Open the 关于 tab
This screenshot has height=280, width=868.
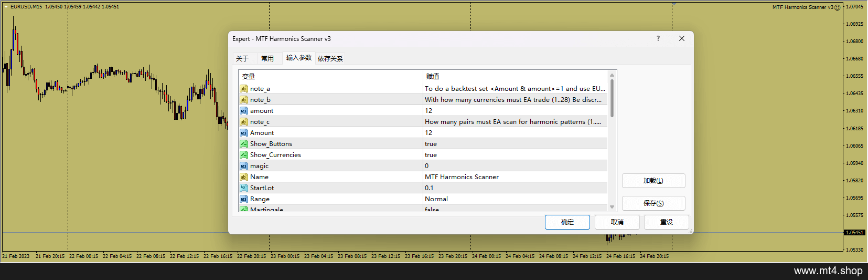[242, 58]
